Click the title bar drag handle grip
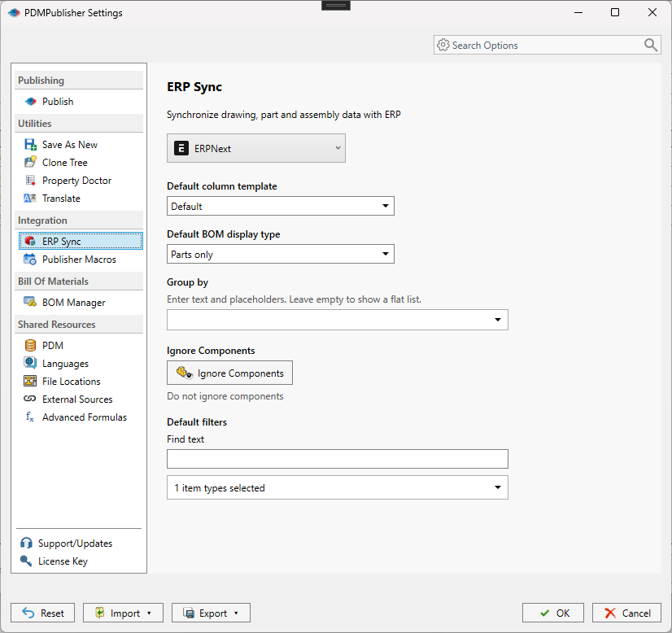Viewport: 672px width, 633px height. [x=336, y=5]
